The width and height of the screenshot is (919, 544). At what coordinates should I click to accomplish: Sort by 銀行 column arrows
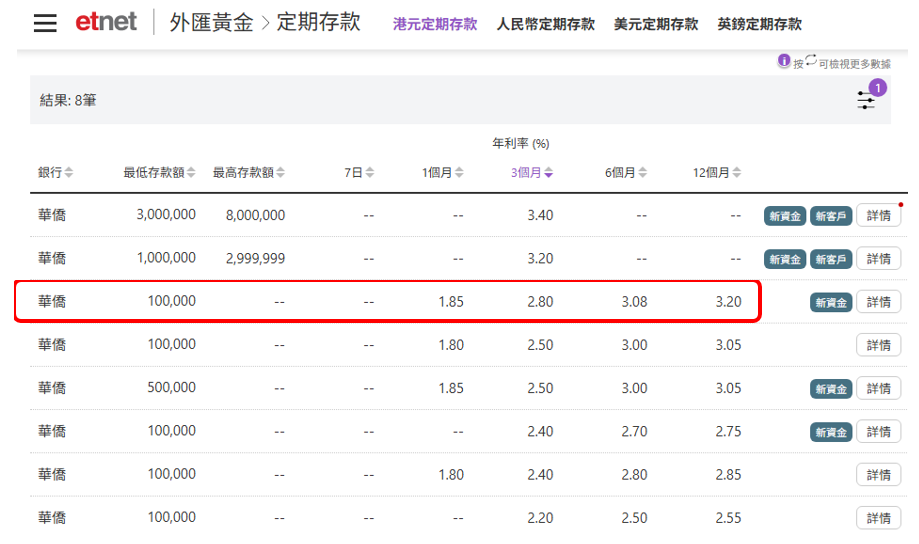tap(69, 172)
